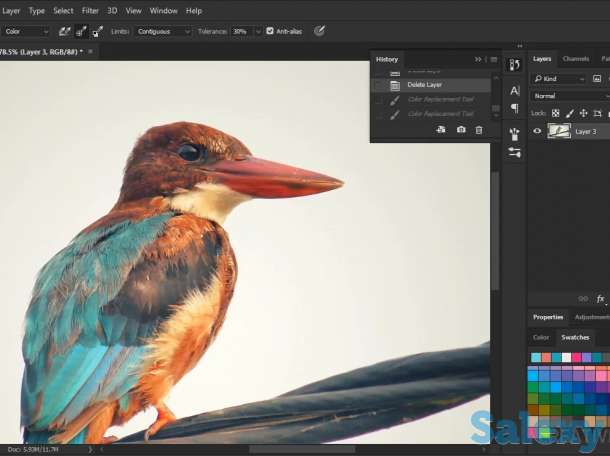This screenshot has width=610, height=456.
Task: Open Paragraph panel icon
Action: pos(514,108)
